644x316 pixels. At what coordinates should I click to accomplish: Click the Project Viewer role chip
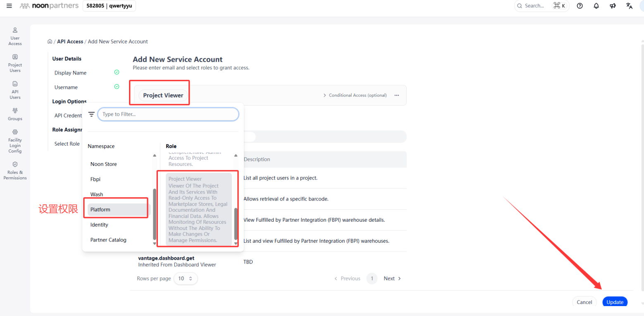tap(163, 95)
